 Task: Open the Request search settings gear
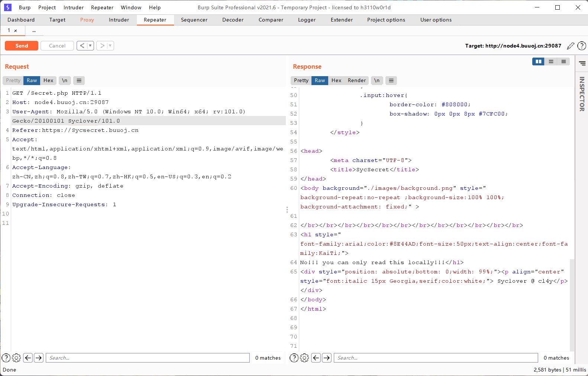tap(16, 358)
